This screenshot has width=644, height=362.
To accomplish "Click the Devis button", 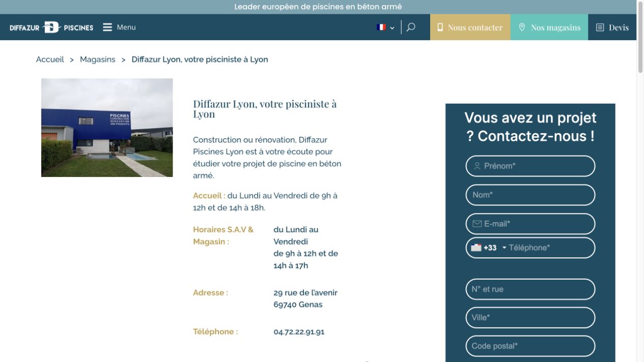I will point(612,27).
